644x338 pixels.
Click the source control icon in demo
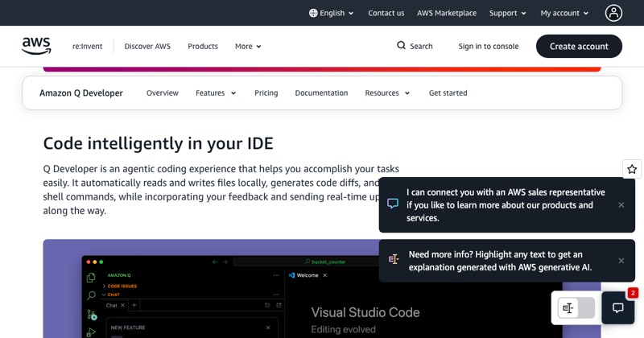92,315
